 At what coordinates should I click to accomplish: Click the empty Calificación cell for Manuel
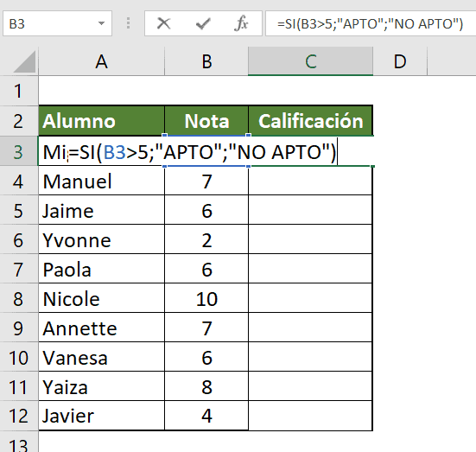(310, 181)
